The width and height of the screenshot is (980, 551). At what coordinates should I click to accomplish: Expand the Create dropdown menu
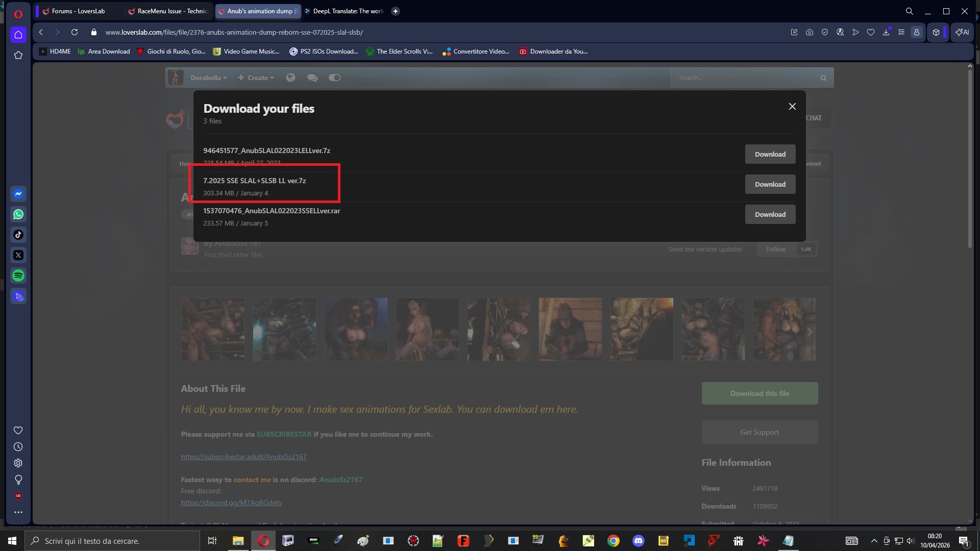pos(256,78)
